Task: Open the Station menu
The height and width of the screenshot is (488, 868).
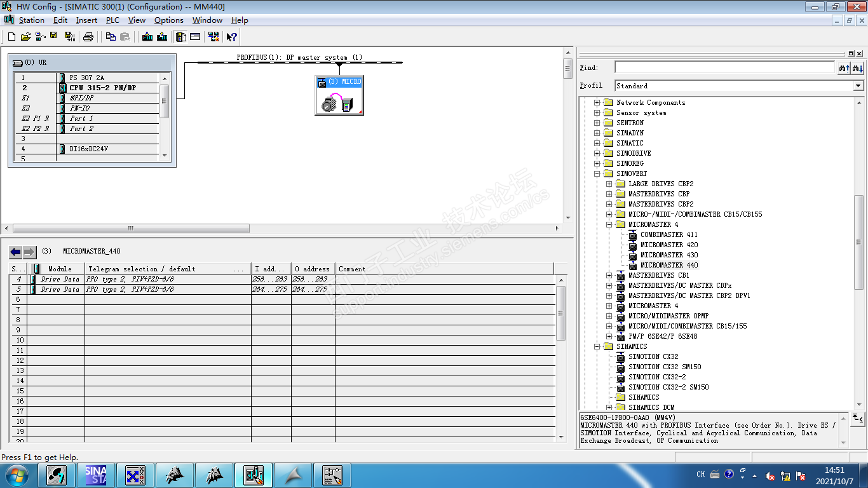Action: (32, 20)
